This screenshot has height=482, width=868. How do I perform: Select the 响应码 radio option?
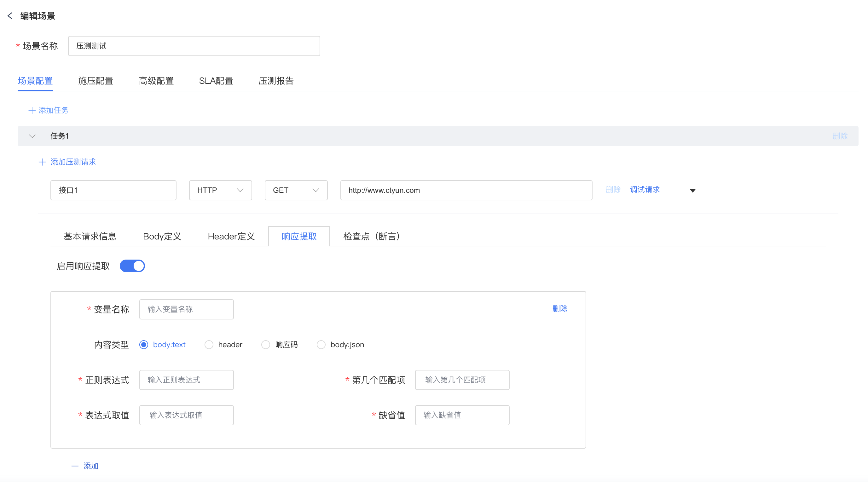pyautogui.click(x=266, y=345)
